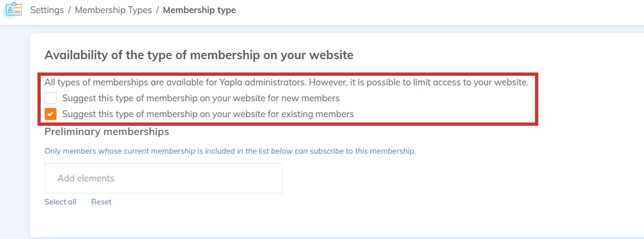644x239 pixels.
Task: Click the current Membership type breadcrumb
Action: point(199,10)
